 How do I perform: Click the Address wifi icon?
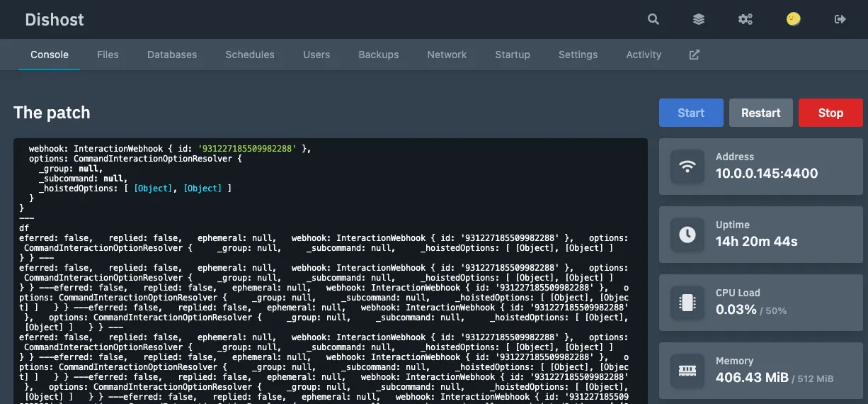(x=687, y=167)
